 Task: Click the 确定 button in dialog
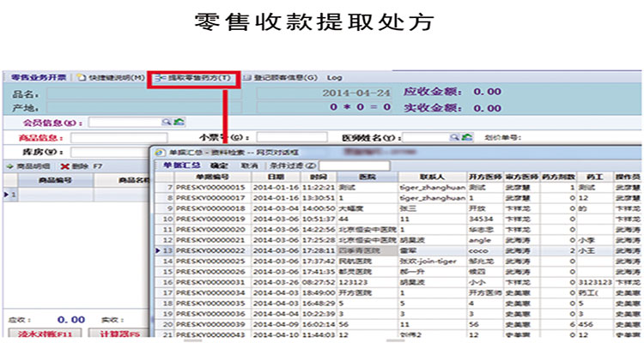219,165
